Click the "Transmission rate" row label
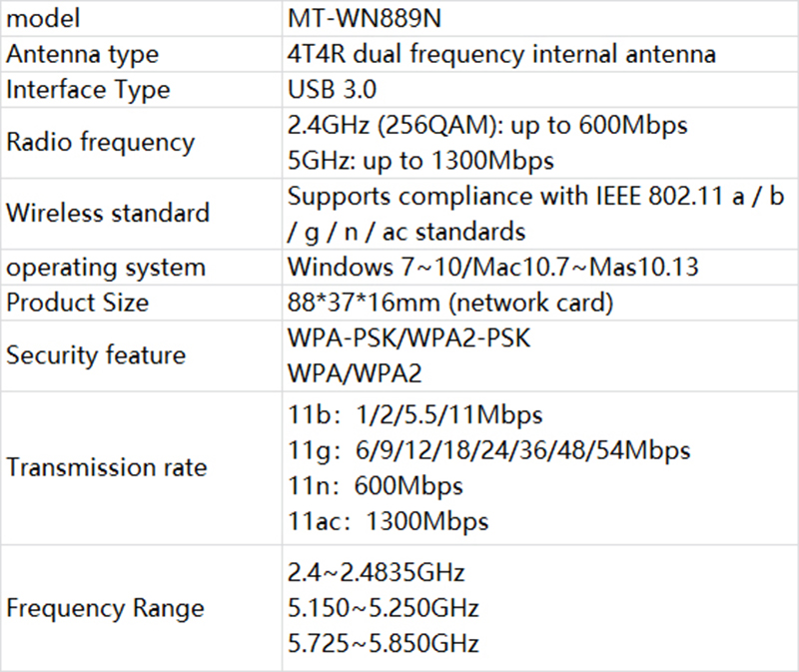Screen dimensions: 799x672 click(x=107, y=466)
